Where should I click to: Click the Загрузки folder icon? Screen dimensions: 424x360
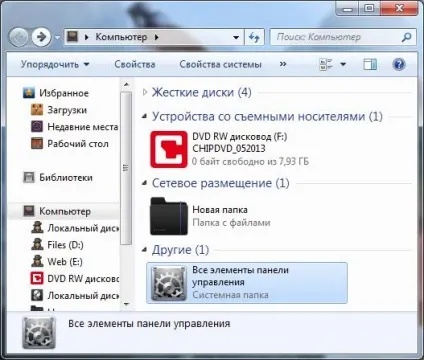[37, 109]
